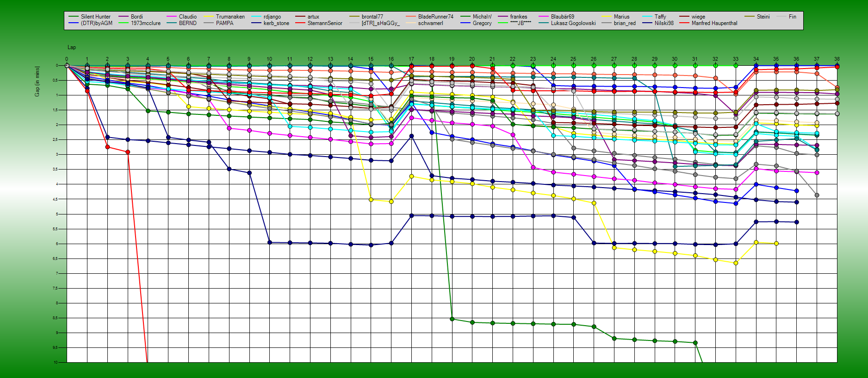Click the Gap [in mins] axis title
This screenshot has height=378, width=868.
click(37, 82)
